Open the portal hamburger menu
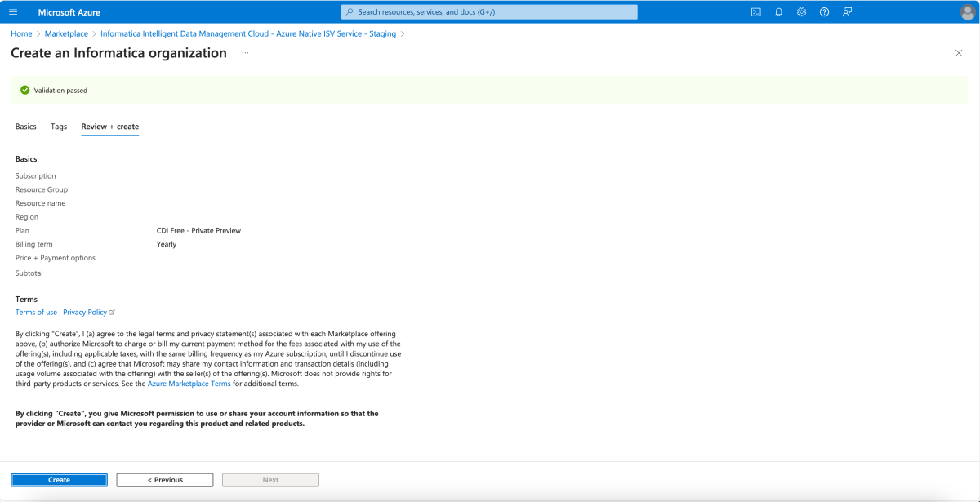The height and width of the screenshot is (502, 980). pyautogui.click(x=12, y=12)
